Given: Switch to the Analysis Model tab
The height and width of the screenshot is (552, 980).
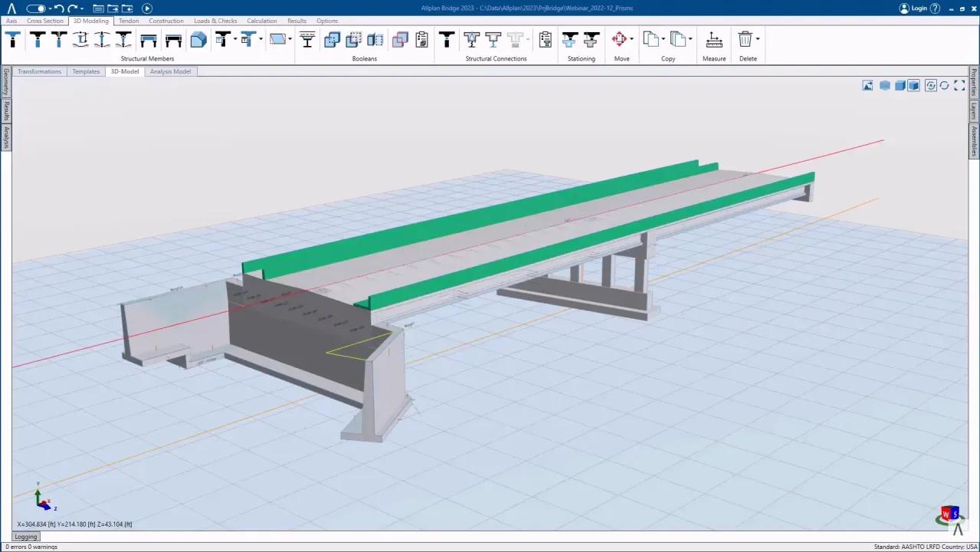Looking at the screenshot, I should click(170, 71).
